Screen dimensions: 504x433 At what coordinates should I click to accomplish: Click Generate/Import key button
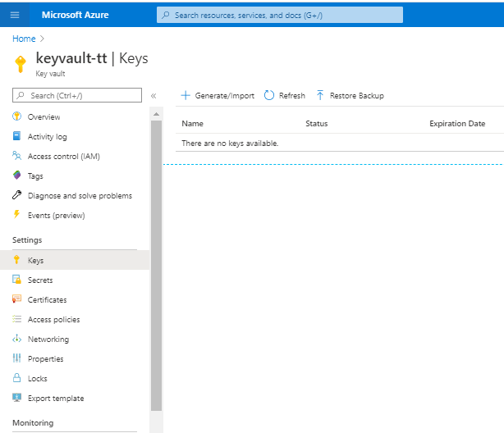tap(218, 96)
